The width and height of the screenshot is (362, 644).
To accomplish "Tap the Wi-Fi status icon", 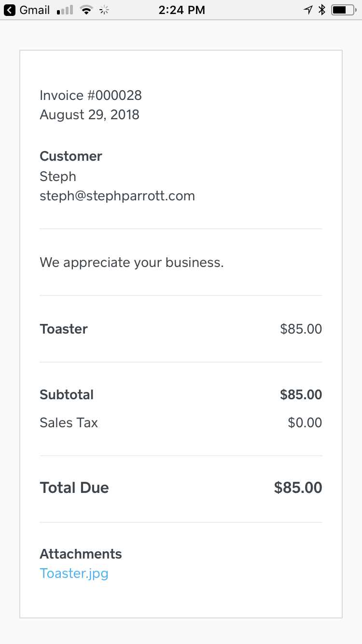I will (86, 10).
